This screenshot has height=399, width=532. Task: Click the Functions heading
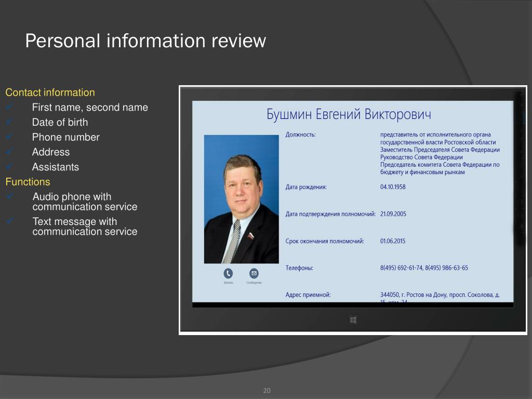(x=28, y=182)
